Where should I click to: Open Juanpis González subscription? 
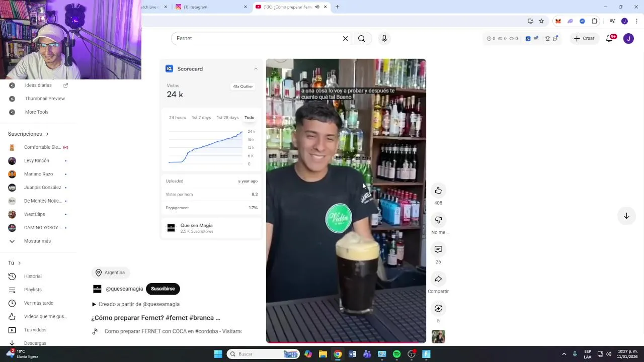click(x=38, y=188)
